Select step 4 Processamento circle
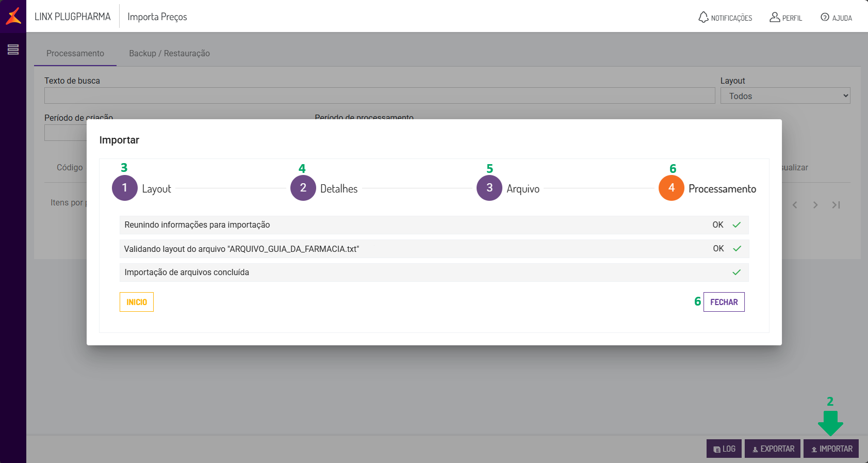Screen dimensions: 868x463 coord(672,188)
